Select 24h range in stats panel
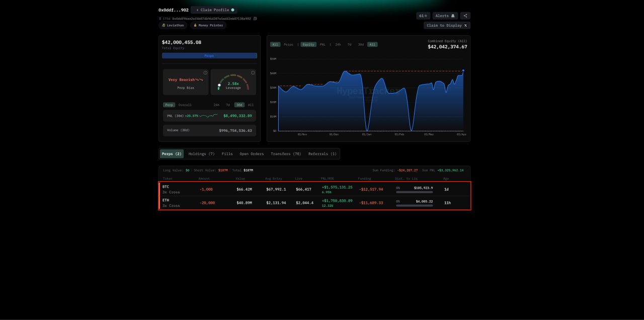This screenshot has height=320, width=644. pyautogui.click(x=216, y=105)
